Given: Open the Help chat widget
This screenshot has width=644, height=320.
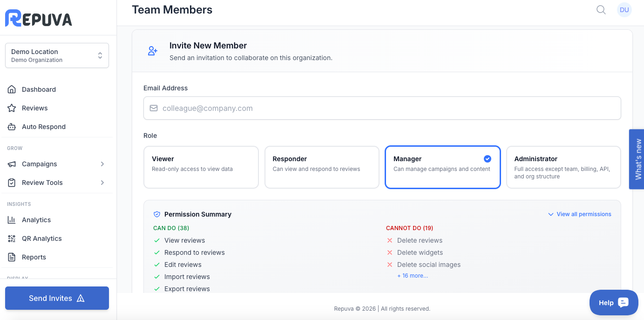Looking at the screenshot, I should point(613,303).
